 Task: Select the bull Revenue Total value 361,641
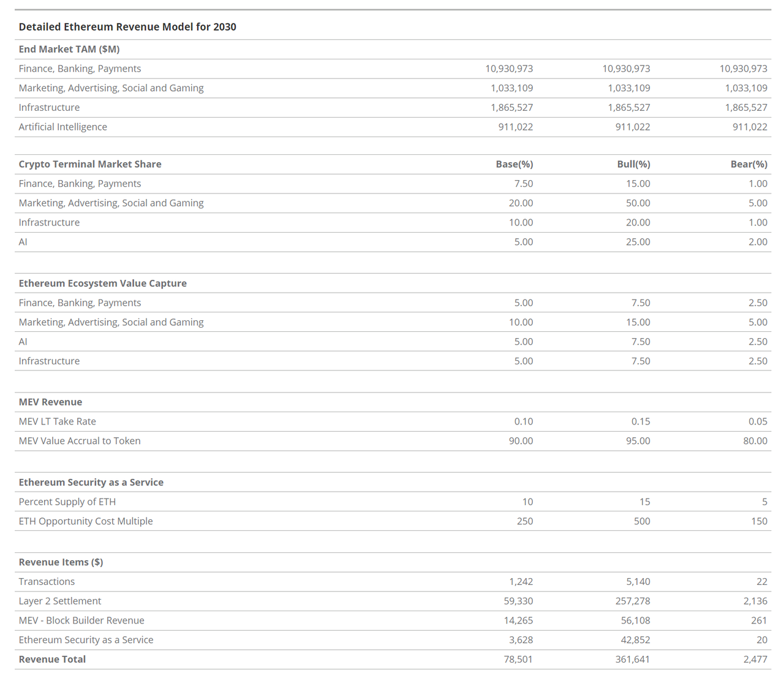pyautogui.click(x=632, y=660)
